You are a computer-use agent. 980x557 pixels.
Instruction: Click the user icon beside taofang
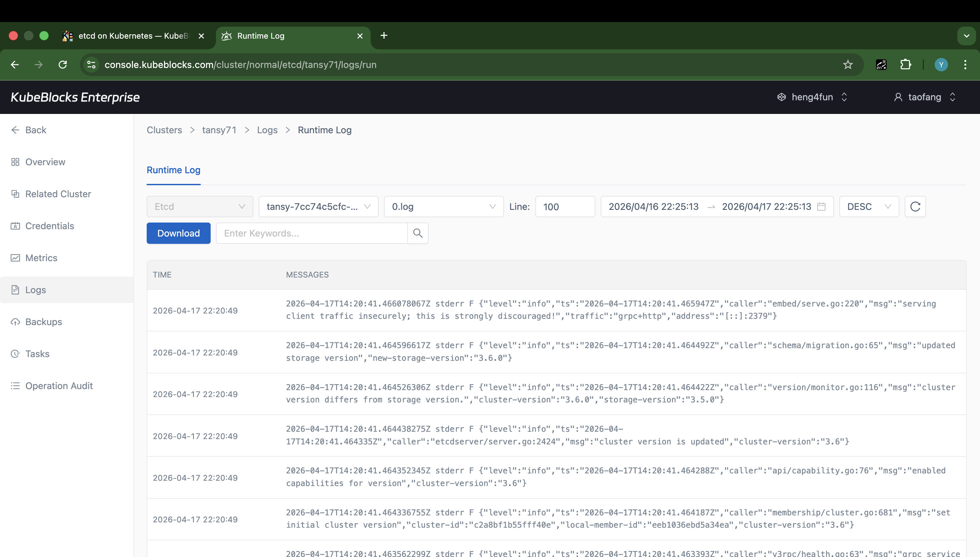898,97
